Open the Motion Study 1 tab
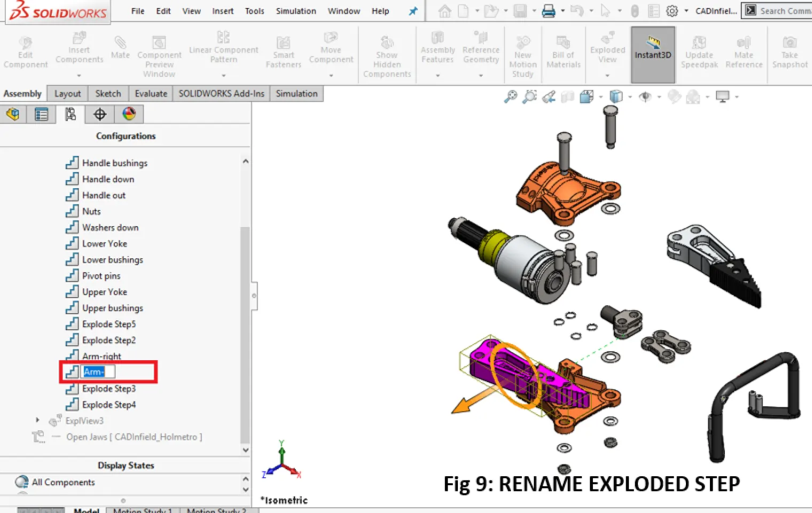This screenshot has height=513, width=812. point(143,510)
